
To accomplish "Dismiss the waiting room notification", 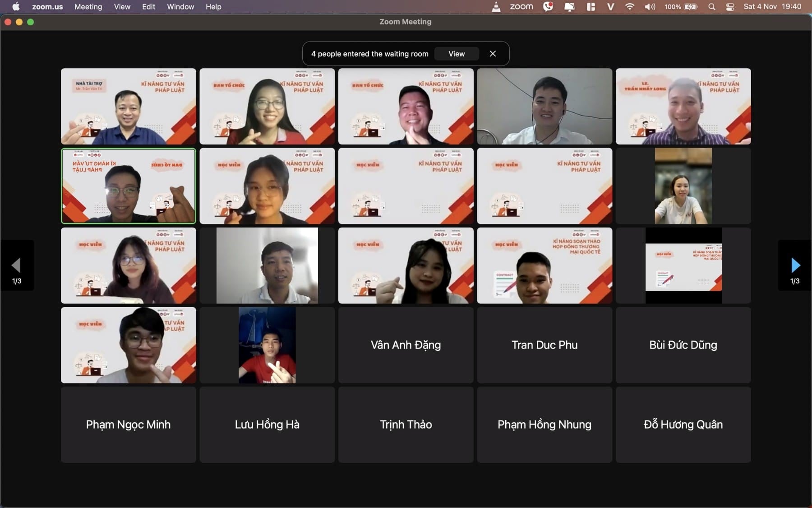I will [493, 54].
